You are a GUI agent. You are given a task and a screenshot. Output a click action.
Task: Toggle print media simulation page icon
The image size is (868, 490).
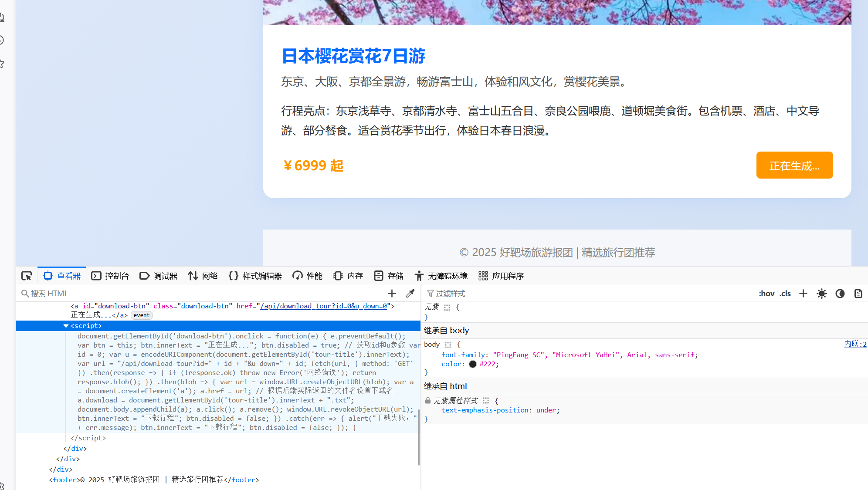click(x=858, y=294)
